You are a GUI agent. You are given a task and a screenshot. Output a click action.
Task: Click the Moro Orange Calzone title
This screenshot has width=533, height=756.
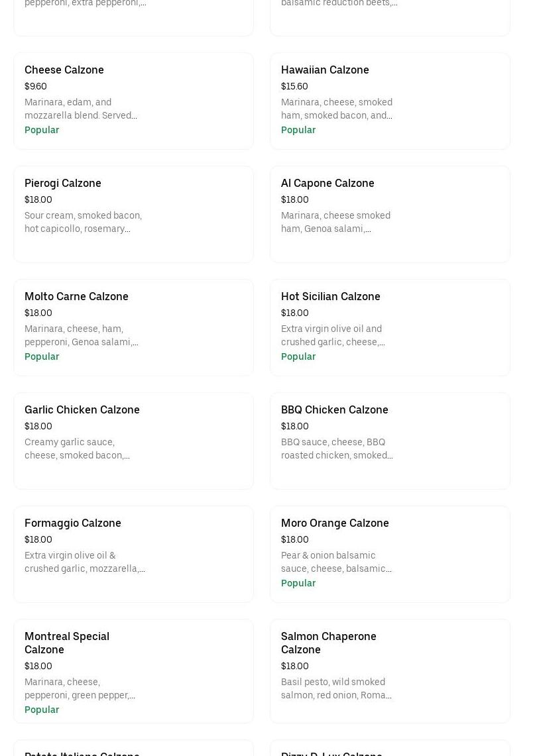click(x=335, y=523)
